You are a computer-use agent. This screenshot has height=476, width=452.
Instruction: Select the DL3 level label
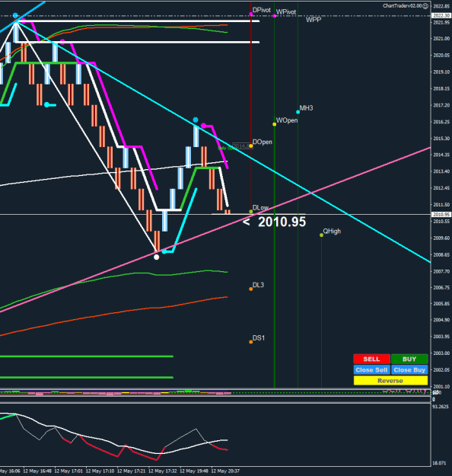coord(258,285)
